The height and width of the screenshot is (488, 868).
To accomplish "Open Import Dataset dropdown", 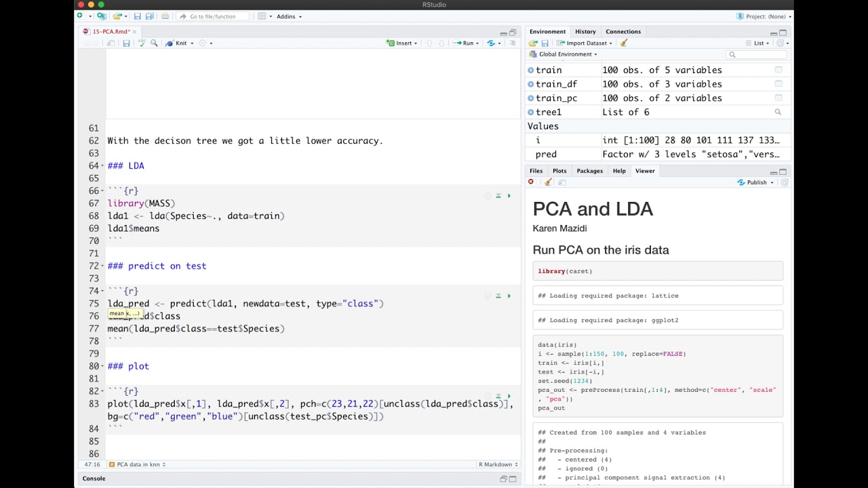I will click(585, 43).
